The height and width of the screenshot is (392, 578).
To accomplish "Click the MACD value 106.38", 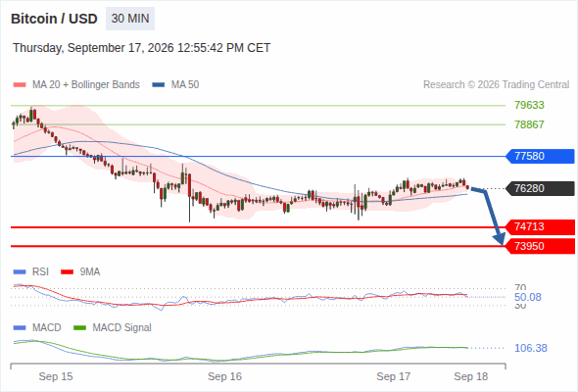I will pyautogui.click(x=530, y=348).
